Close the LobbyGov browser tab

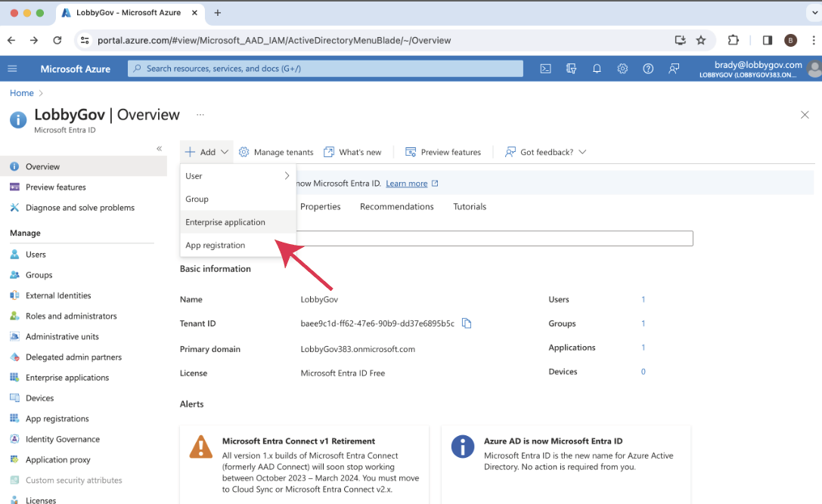(x=194, y=13)
